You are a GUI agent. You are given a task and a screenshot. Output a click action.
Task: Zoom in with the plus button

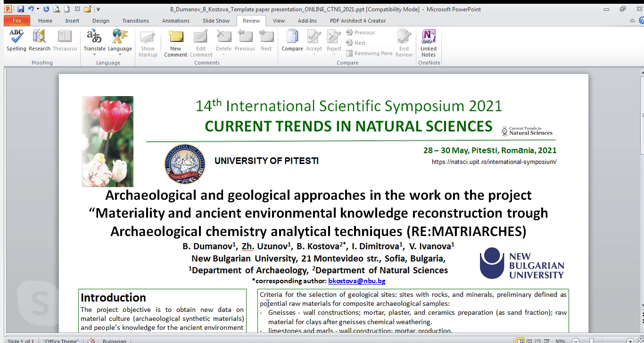pos(630,341)
